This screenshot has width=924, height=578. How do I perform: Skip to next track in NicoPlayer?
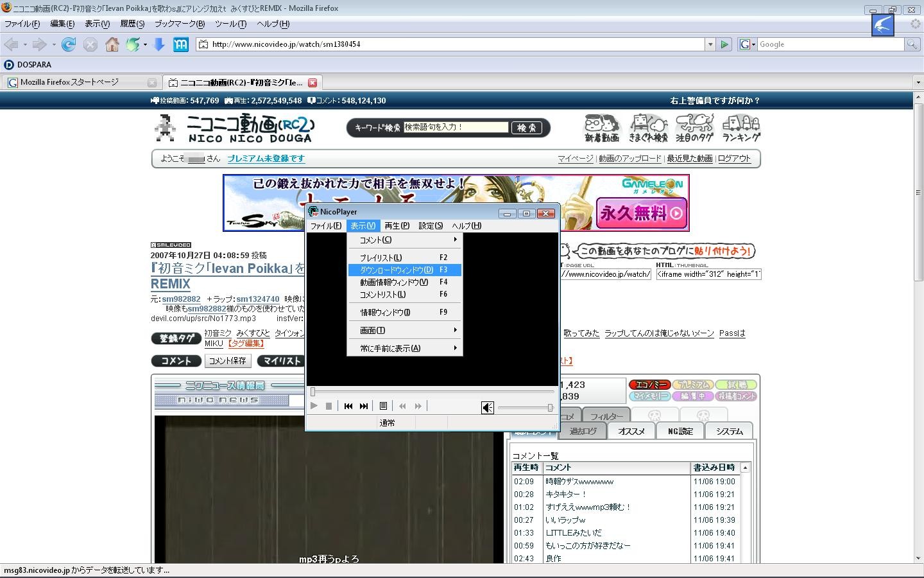pyautogui.click(x=364, y=406)
